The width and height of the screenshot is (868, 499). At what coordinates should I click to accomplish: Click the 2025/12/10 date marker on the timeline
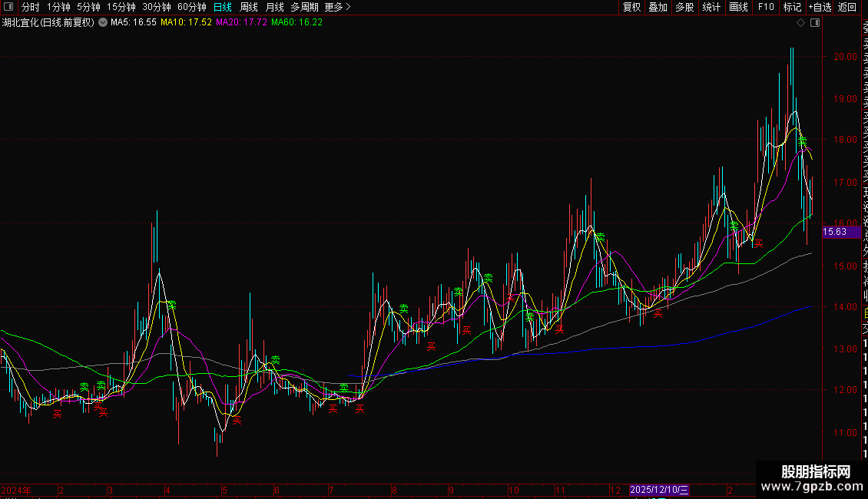(x=659, y=490)
